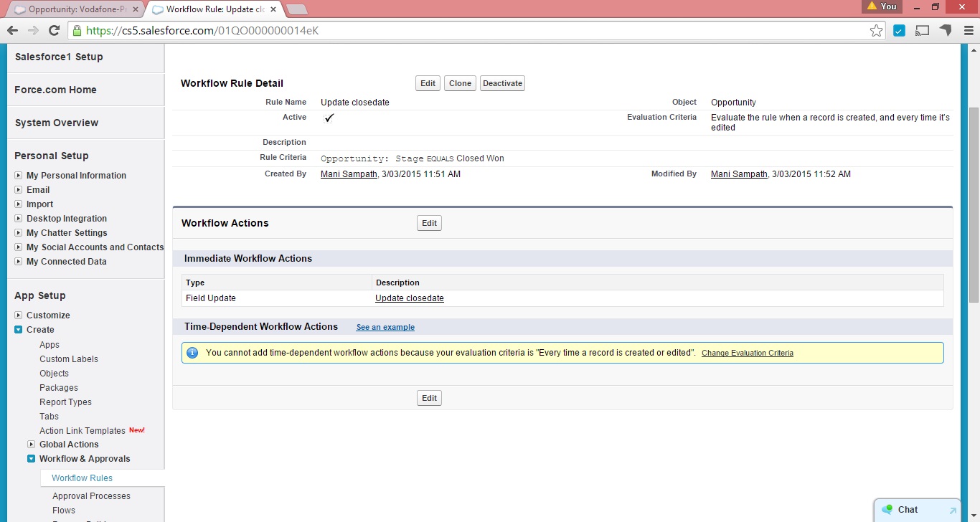Open the Change Evaluation Criteria link
This screenshot has width=980, height=522.
point(748,353)
